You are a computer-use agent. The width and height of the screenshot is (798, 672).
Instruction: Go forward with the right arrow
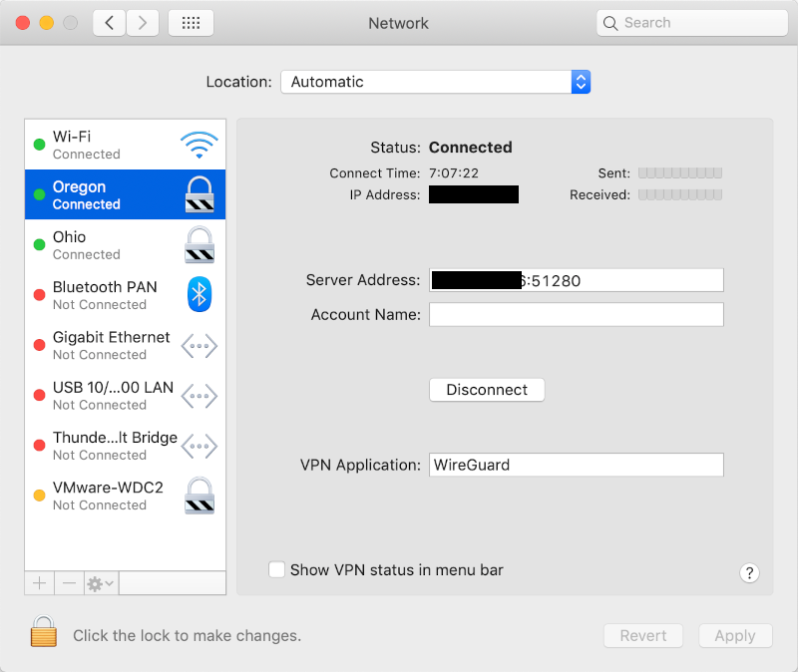tap(143, 23)
